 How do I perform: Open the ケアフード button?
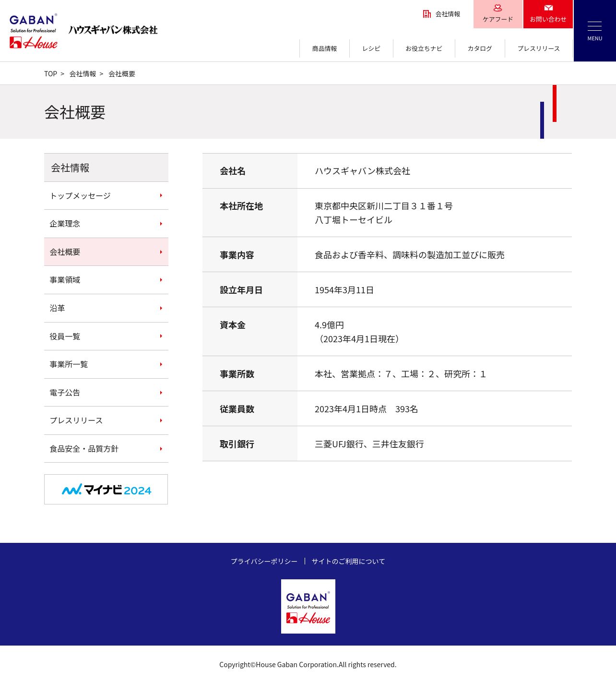[x=498, y=14]
